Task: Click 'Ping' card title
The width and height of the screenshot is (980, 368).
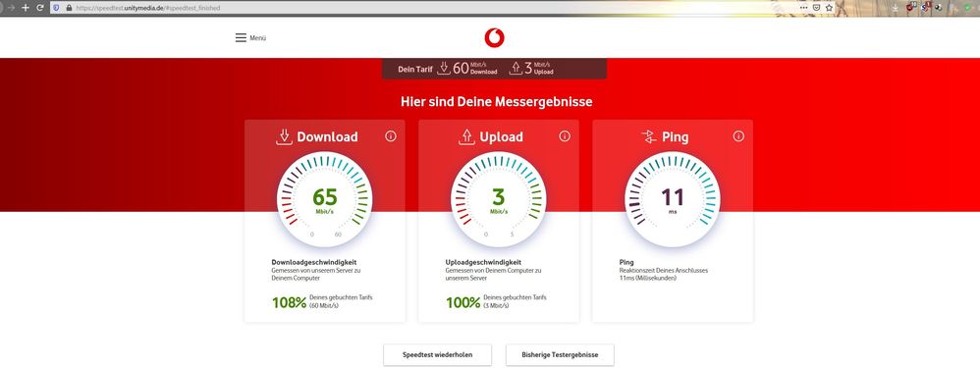Action: coord(675,136)
